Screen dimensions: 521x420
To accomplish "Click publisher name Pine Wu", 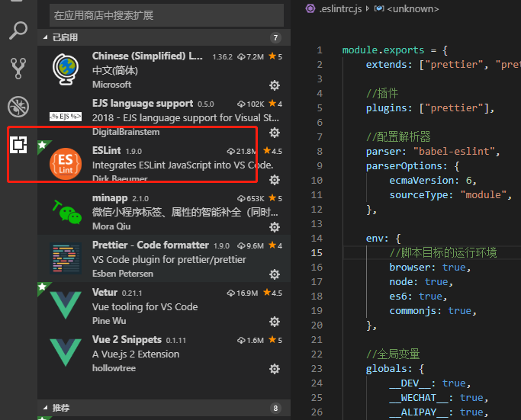I will 109,321.
